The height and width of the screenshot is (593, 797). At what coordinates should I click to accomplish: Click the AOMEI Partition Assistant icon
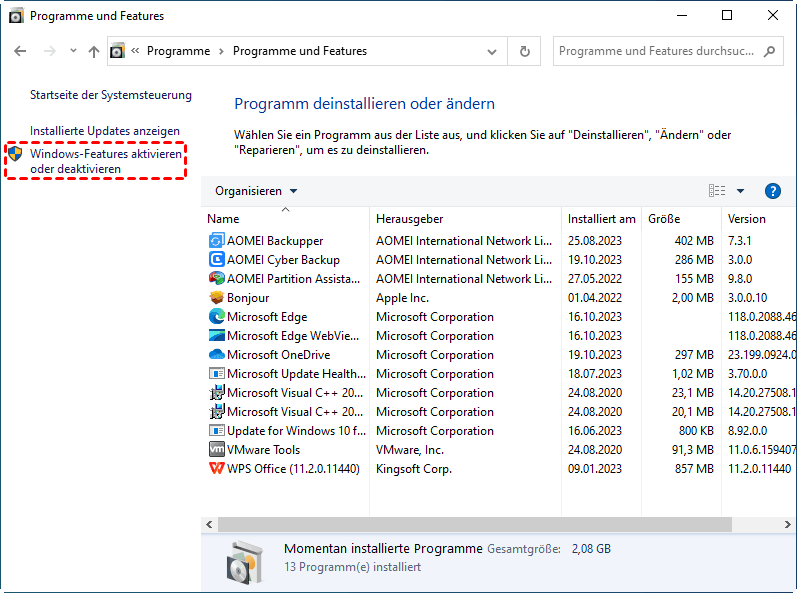[x=217, y=278]
